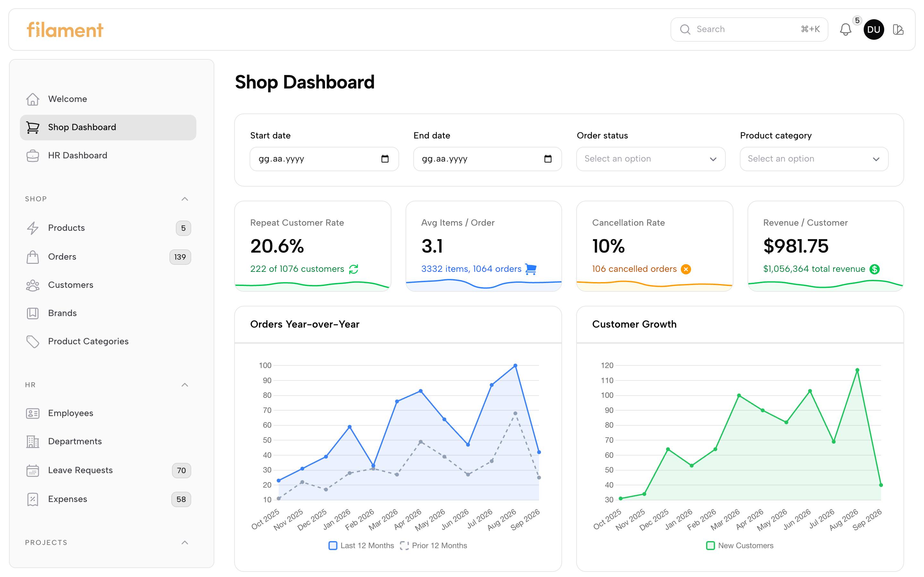Open the Product category dropdown
Image resolution: width=924 pixels, height=577 pixels.
(x=814, y=159)
